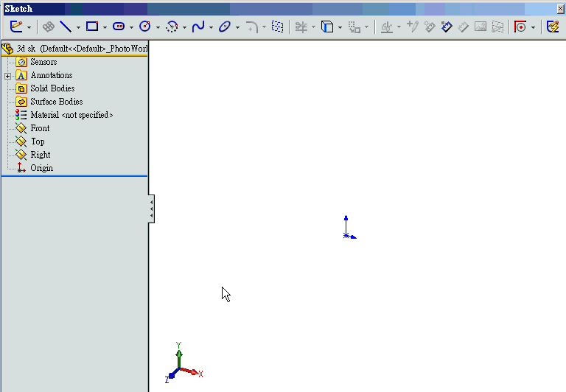
Task: Click the blue origin marker in viewport
Action: (x=349, y=228)
